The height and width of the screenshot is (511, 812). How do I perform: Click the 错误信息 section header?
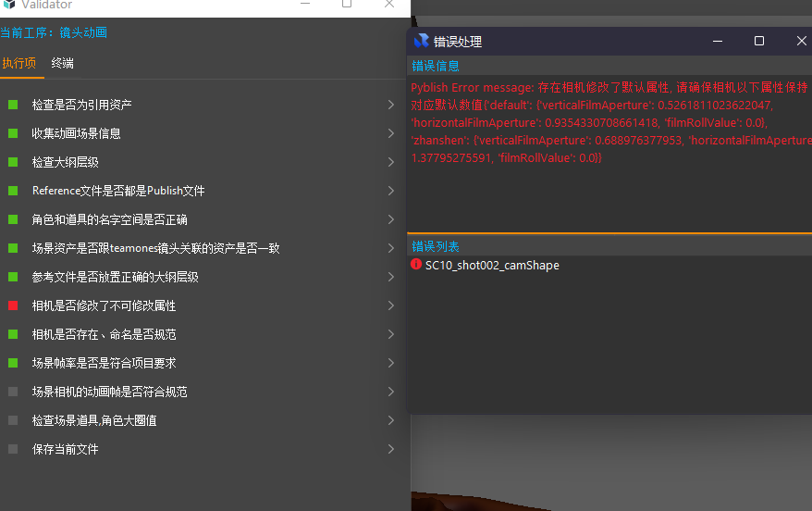[436, 66]
